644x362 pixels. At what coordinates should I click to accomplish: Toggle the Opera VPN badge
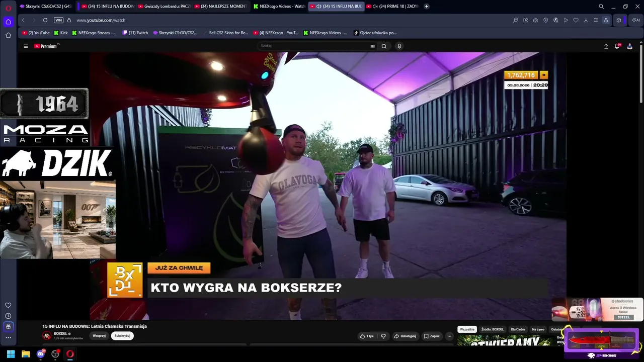pos(59,20)
